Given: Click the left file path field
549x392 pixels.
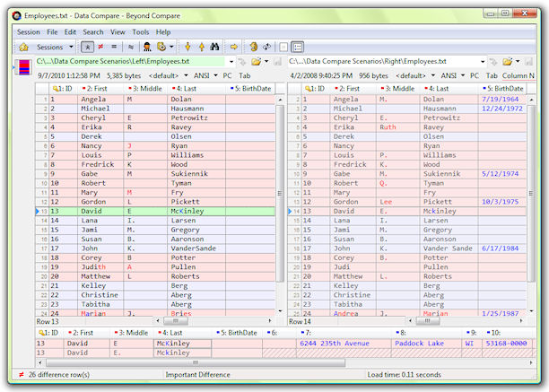Looking at the screenshot, I should tap(130, 62).
